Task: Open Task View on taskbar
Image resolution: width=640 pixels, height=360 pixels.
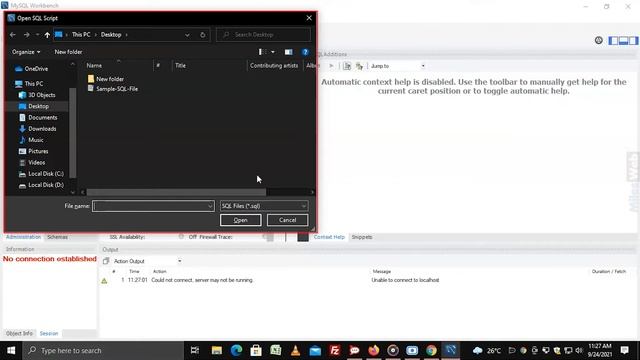Action: [195, 351]
